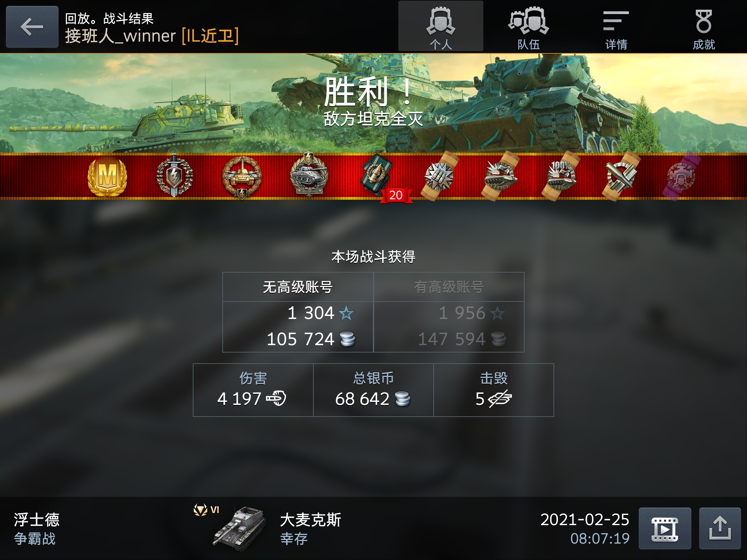This screenshot has height=560, width=747.
Task: Open the 成就 achievements tab
Action: pyautogui.click(x=704, y=26)
